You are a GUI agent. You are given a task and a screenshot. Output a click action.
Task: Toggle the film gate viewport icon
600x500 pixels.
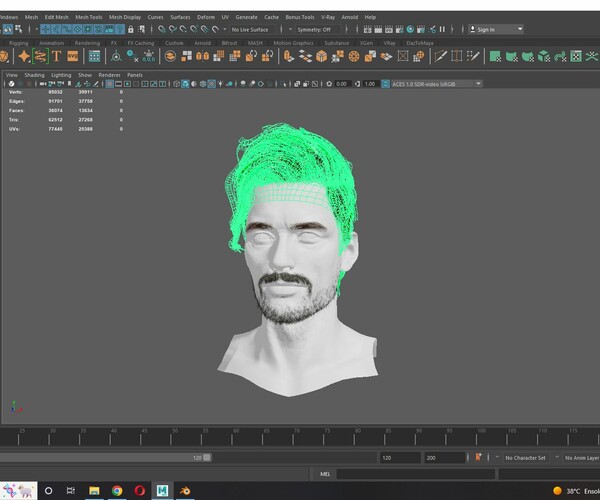point(119,84)
